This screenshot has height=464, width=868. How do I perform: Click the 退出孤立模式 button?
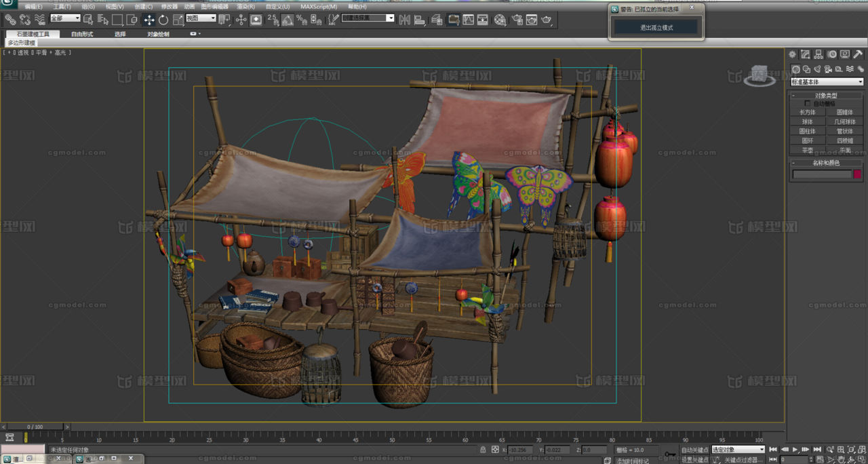pyautogui.click(x=656, y=28)
